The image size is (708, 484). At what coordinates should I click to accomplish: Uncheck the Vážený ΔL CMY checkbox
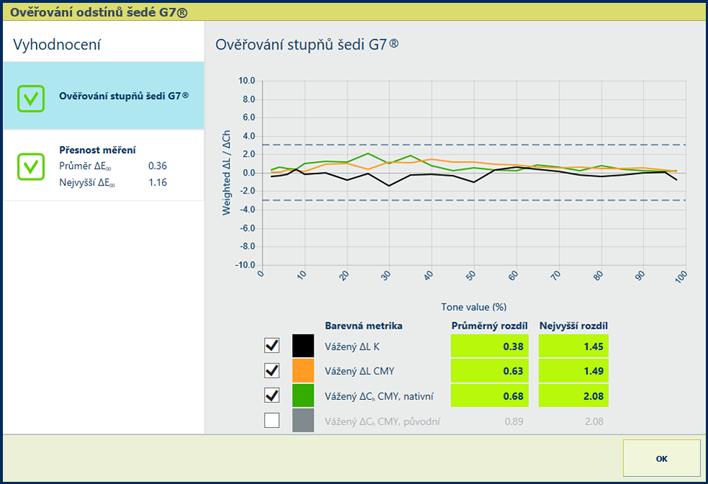(x=272, y=371)
